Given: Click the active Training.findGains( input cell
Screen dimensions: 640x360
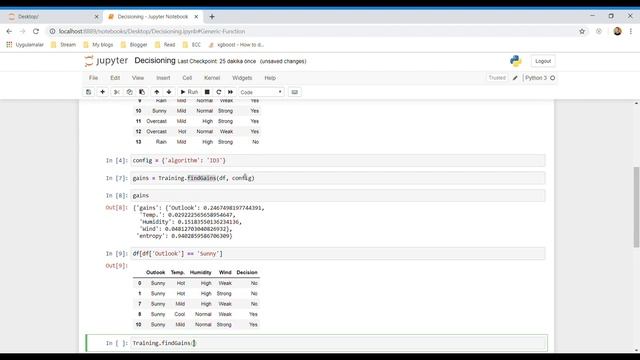Looking at the screenshot, I should coord(338,343).
